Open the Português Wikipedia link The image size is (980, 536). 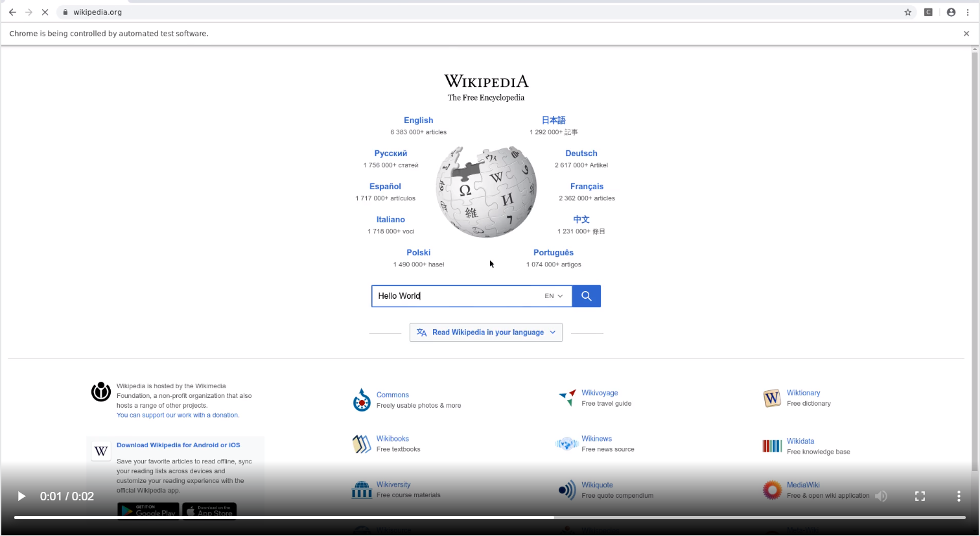pos(554,253)
